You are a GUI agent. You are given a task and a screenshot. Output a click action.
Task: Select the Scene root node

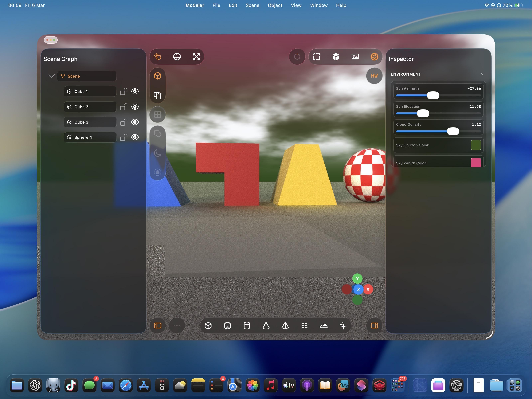pos(87,76)
